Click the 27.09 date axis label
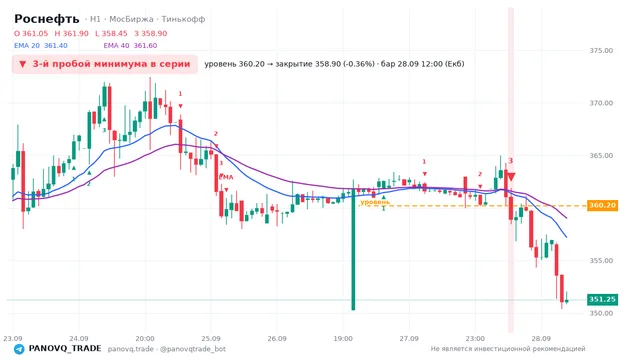 click(409, 338)
